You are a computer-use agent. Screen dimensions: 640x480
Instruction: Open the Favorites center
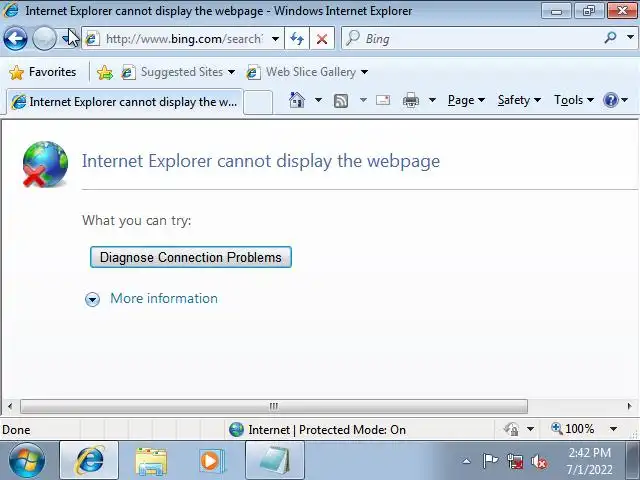click(42, 72)
